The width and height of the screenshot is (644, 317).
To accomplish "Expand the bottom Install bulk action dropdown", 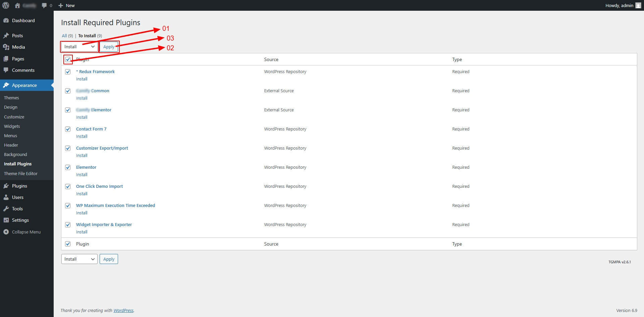I will coord(79,259).
